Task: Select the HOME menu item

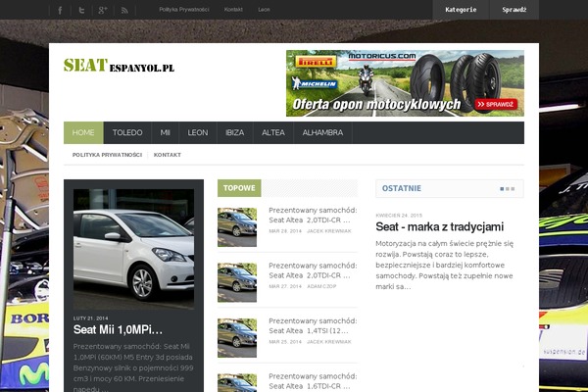Action: click(x=83, y=132)
